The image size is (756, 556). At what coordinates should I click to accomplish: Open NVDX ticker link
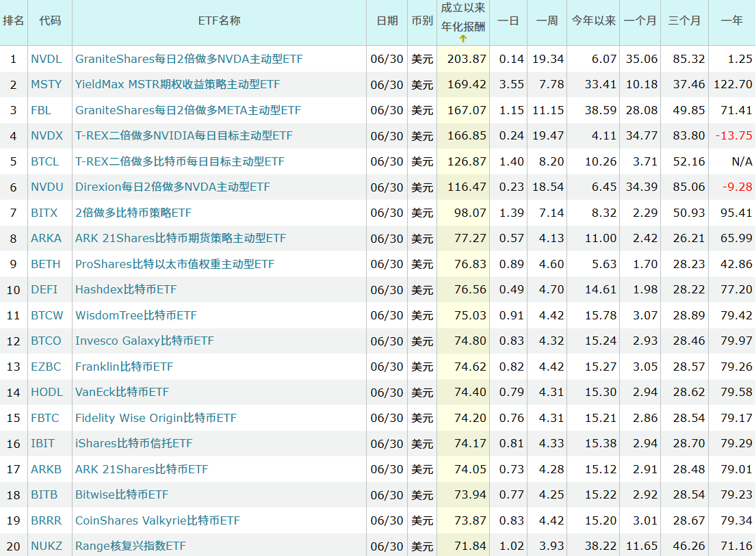coord(47,136)
